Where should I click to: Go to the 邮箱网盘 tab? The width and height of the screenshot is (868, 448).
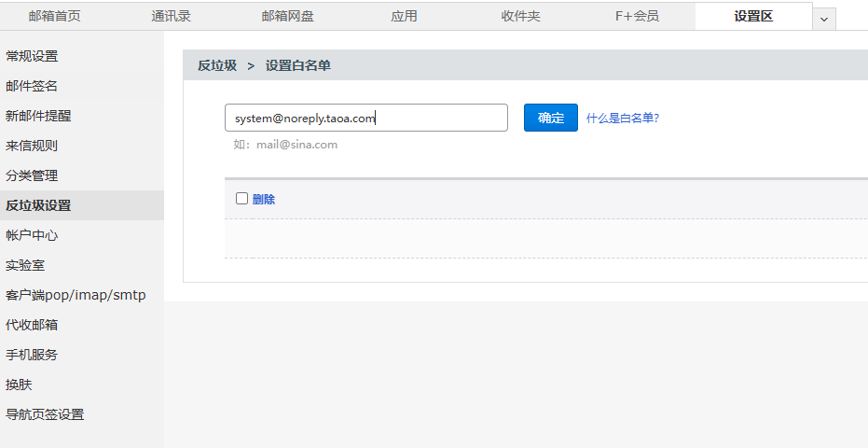287,16
